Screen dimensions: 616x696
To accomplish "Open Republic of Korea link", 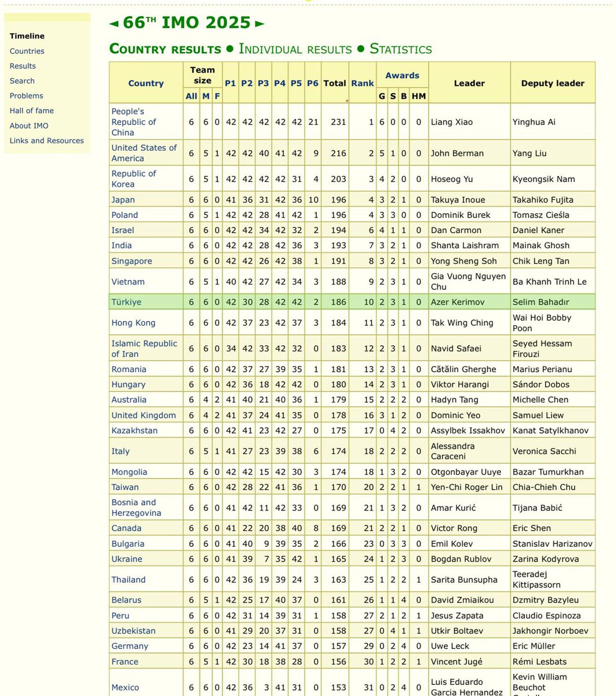I will point(133,179).
